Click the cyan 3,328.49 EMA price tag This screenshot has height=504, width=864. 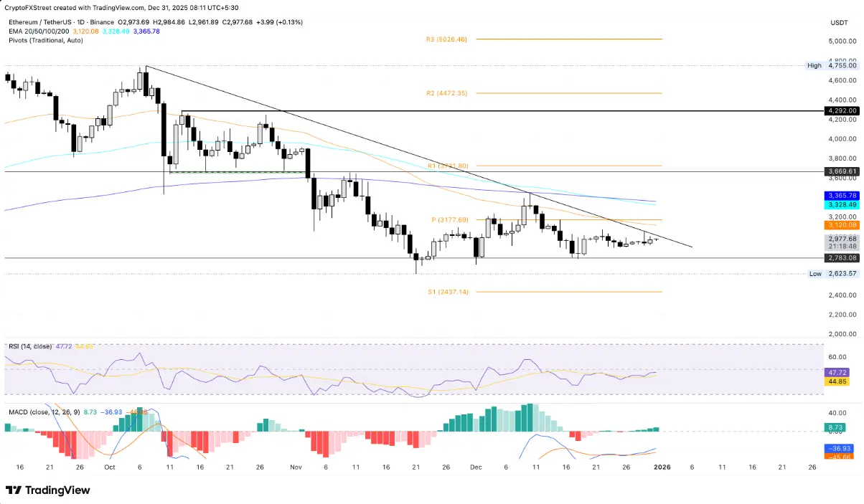(842, 204)
